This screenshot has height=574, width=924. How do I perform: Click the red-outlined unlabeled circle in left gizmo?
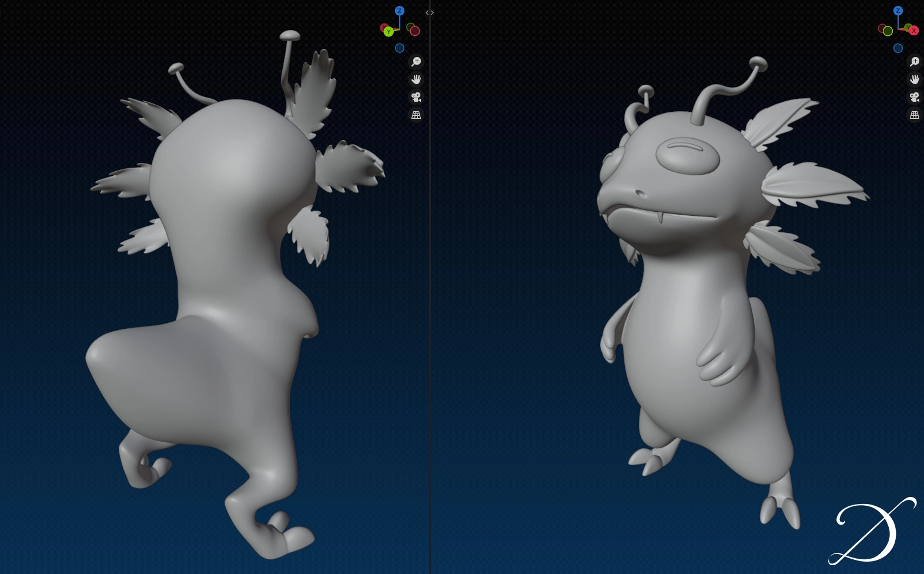[415, 31]
